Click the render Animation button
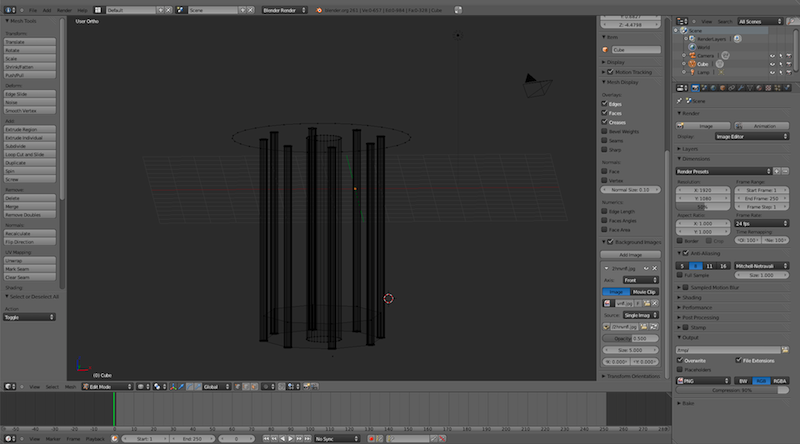Image resolution: width=800 pixels, height=444 pixels. [762, 126]
